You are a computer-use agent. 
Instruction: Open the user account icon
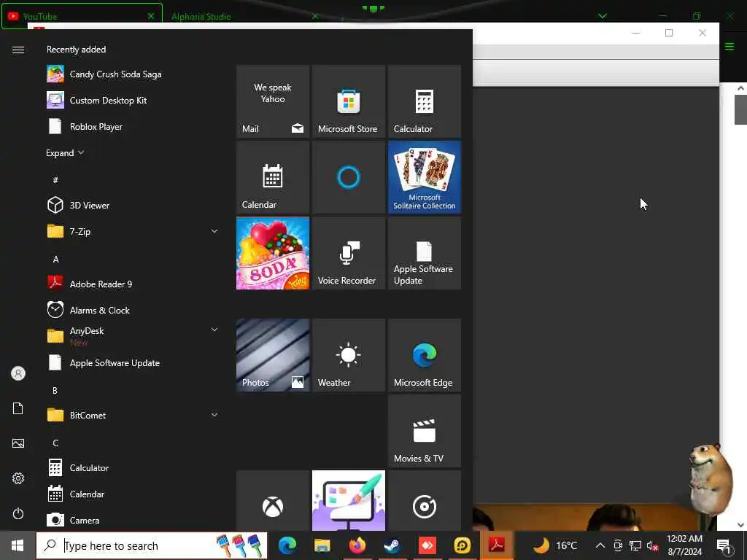click(x=18, y=373)
